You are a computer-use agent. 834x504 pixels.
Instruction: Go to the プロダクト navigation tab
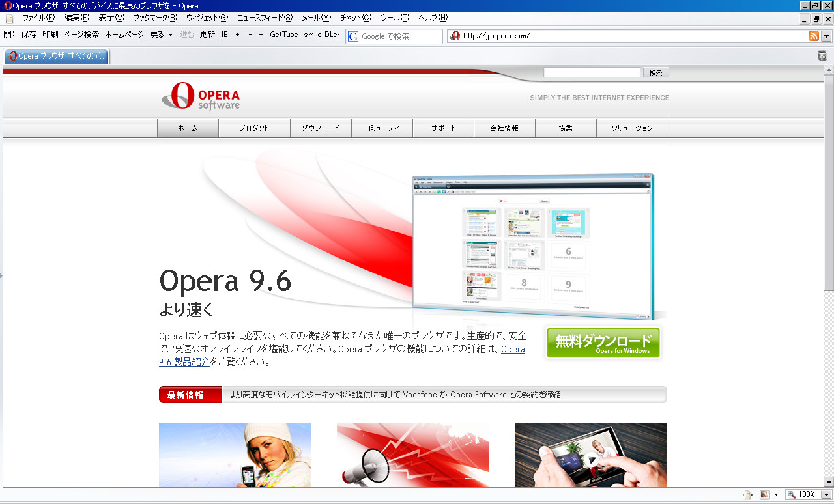pyautogui.click(x=254, y=128)
